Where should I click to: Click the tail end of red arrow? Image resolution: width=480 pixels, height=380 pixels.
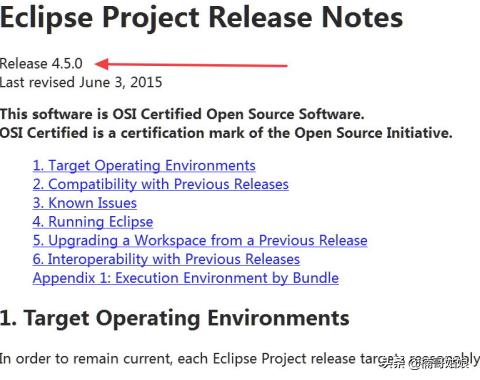coord(283,66)
